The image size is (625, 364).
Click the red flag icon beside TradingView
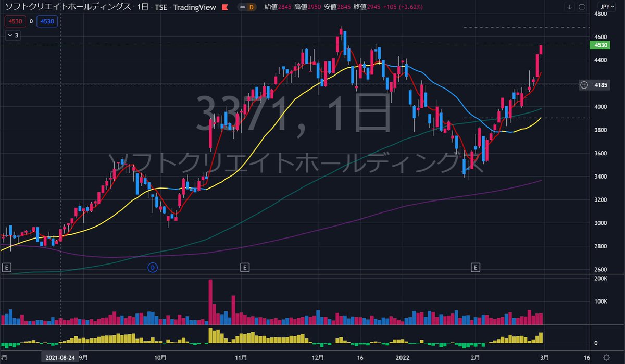(224, 7)
